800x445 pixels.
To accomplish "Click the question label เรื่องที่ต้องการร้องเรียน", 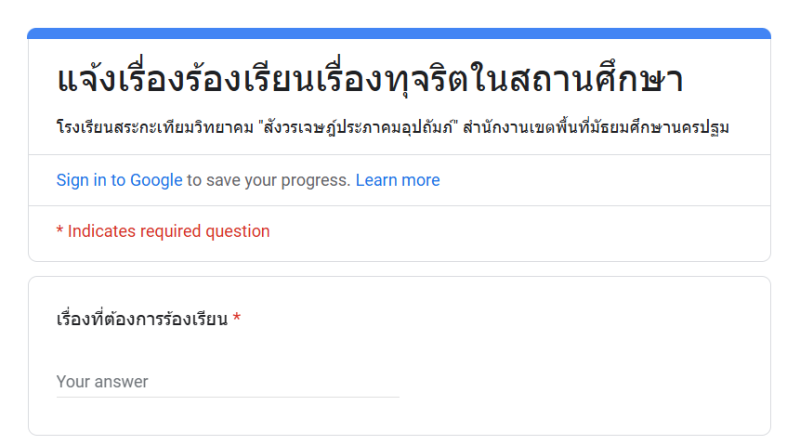I will [x=142, y=319].
